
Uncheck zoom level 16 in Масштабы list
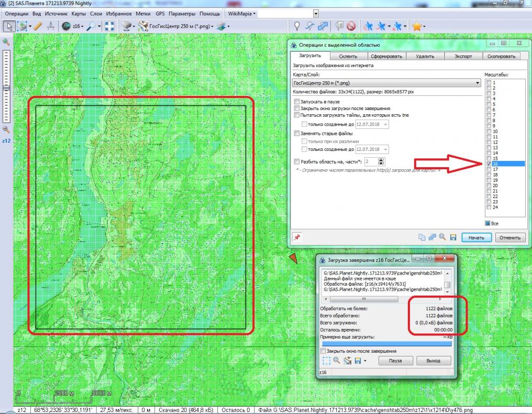(x=489, y=164)
